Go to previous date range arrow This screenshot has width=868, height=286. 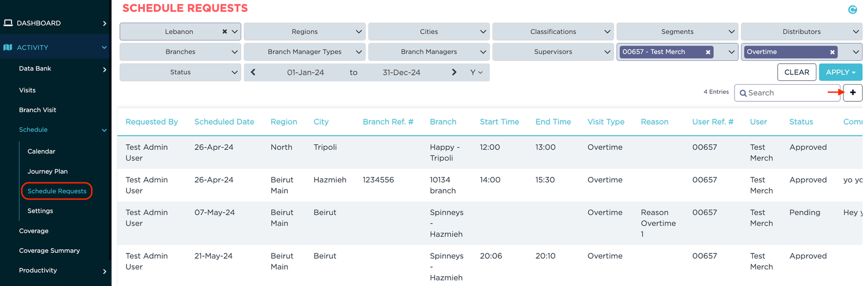[x=253, y=72]
